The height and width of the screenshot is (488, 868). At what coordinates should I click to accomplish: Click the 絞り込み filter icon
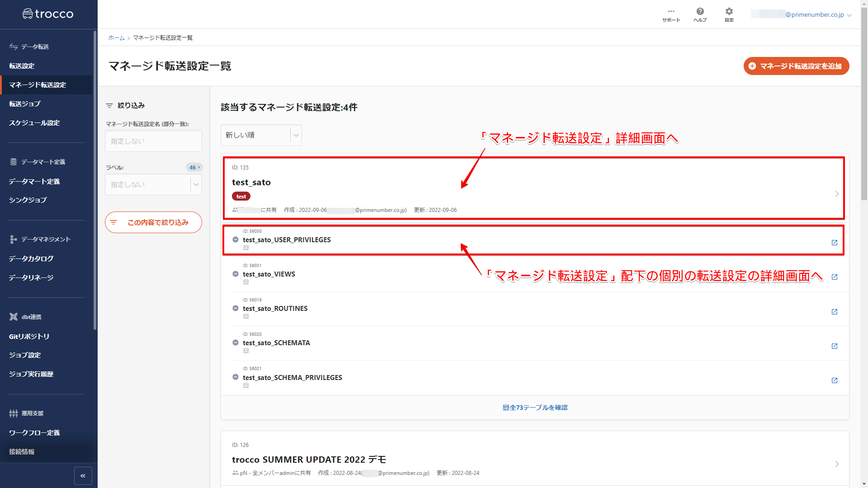109,105
